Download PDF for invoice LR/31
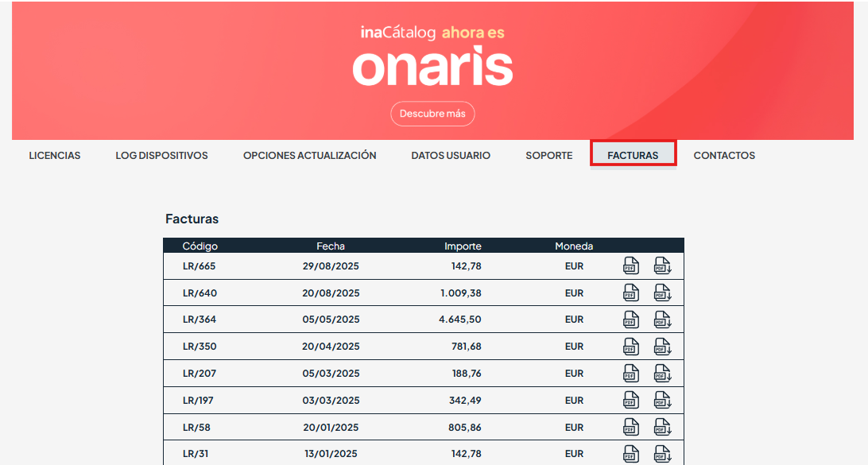 tap(663, 454)
